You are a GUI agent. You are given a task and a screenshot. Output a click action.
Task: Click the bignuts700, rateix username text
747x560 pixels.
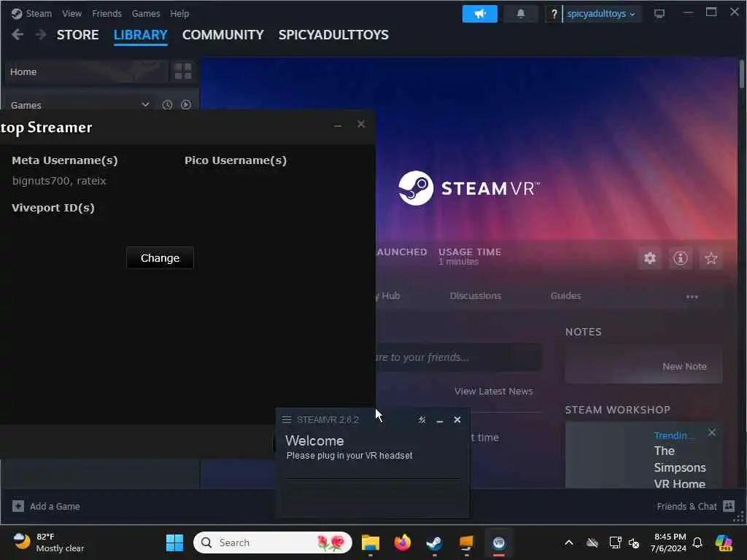[59, 181]
